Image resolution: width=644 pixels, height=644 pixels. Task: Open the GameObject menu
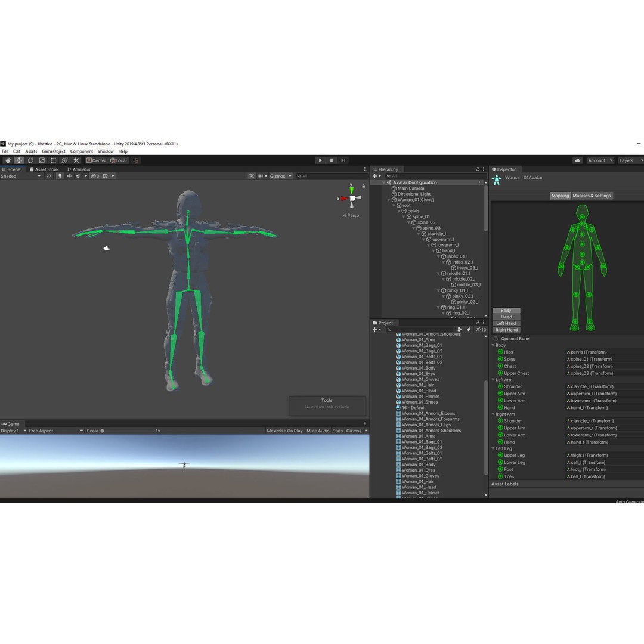(x=54, y=151)
